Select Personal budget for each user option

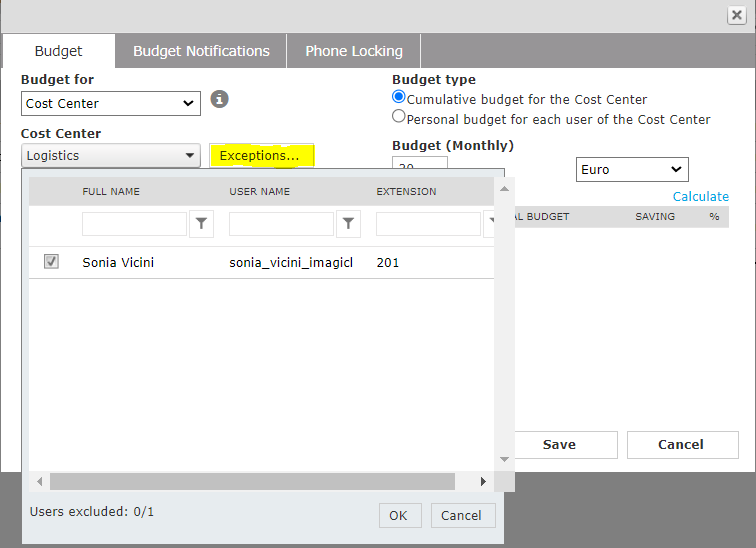click(x=399, y=117)
